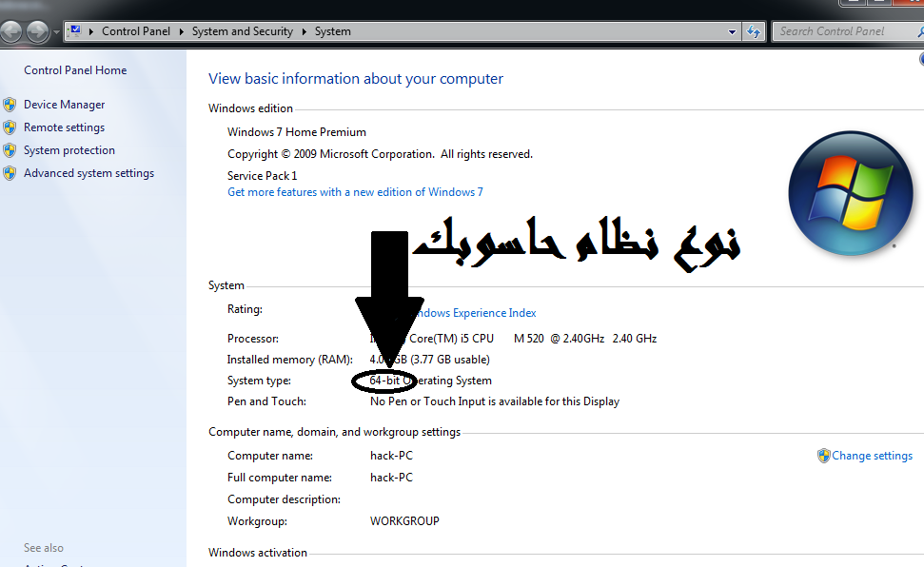Viewport: 924px width, 567px height.
Task: Open the address bar history dropdown arrow
Action: click(x=732, y=31)
